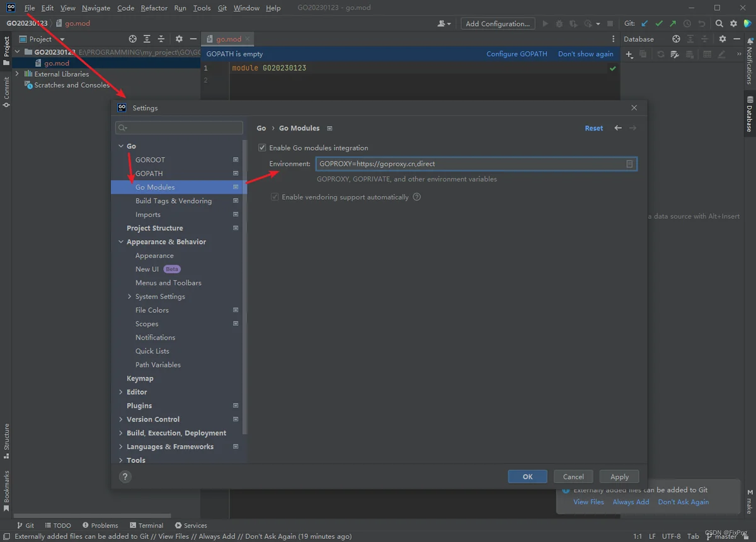Click the Settings tree vertical scrollbar
756x542 pixels.
245,287
